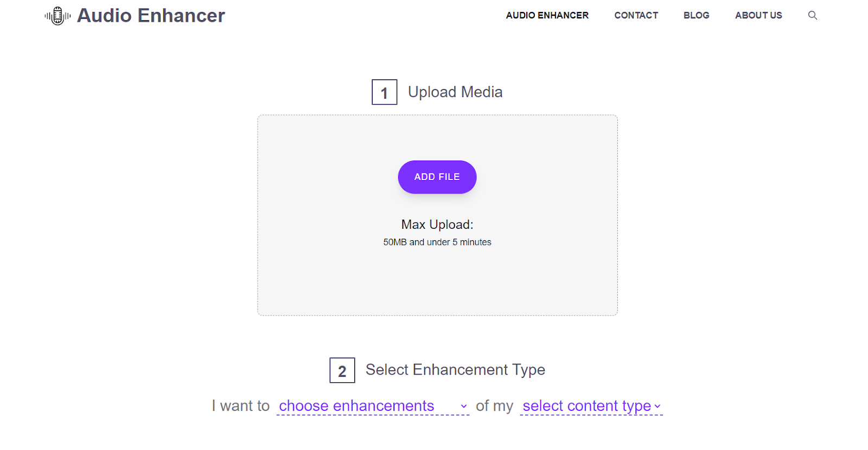Screen dimensions: 868x450
Task: Click the Upload Media heading
Action: (x=455, y=92)
